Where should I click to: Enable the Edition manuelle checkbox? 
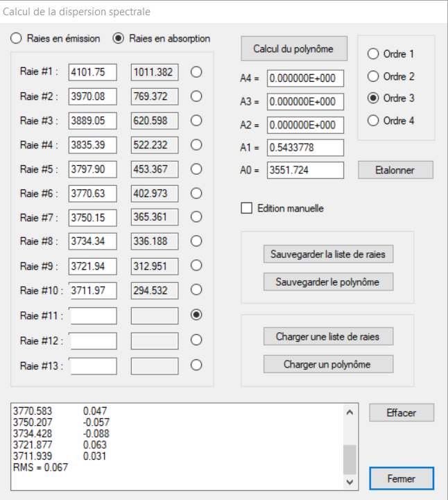(x=246, y=208)
